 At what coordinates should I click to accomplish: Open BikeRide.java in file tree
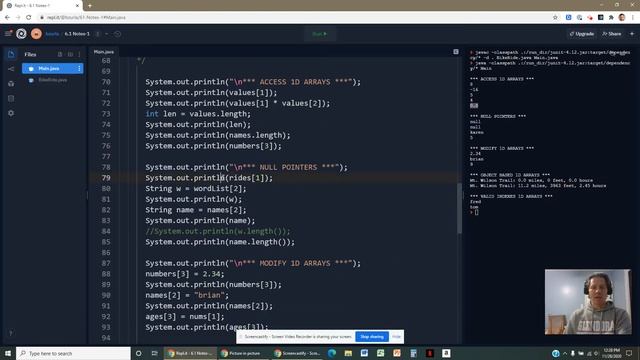pos(53,80)
